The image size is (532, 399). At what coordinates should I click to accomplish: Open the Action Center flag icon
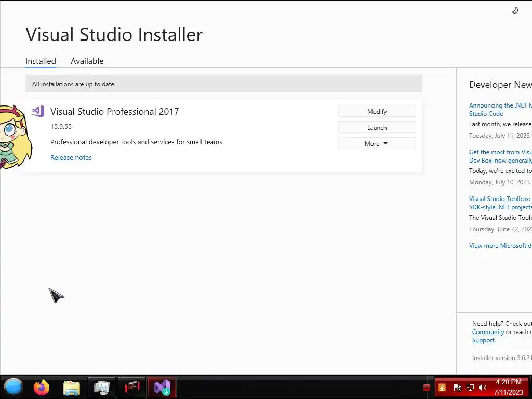coord(457,388)
